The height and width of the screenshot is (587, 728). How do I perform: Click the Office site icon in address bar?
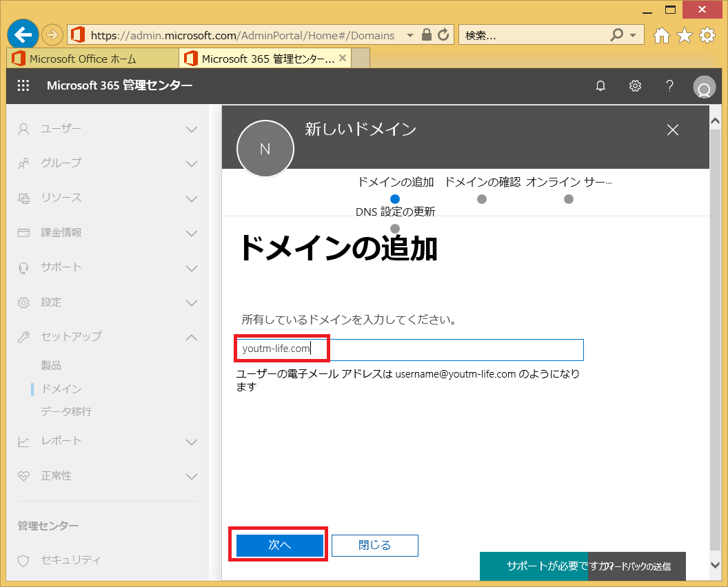click(x=78, y=35)
